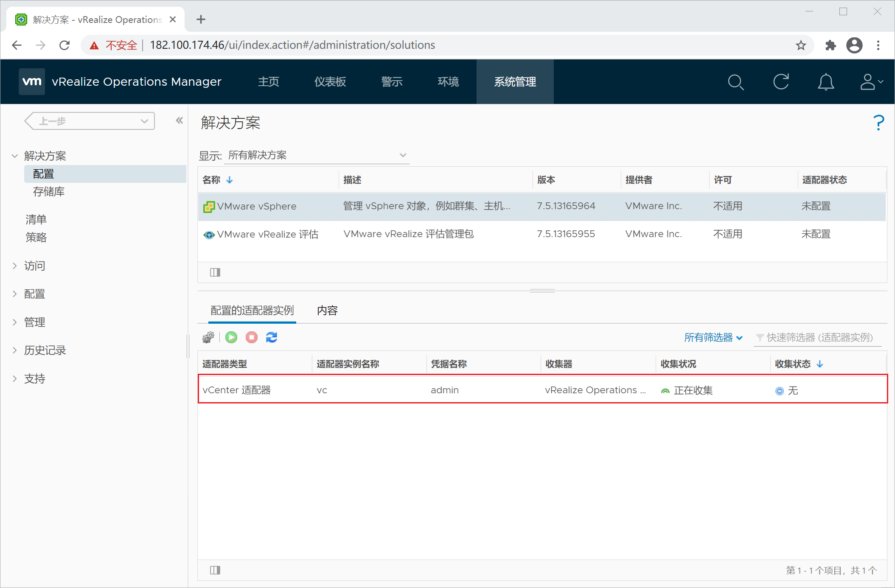Click the 描述 column header
Screen dimensions: 895x588
click(x=352, y=180)
